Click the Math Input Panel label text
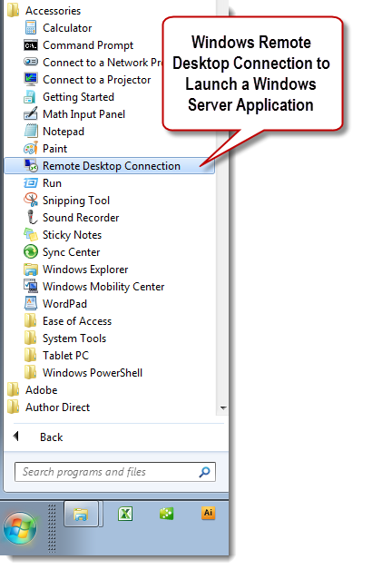The image size is (392, 569). (x=83, y=114)
